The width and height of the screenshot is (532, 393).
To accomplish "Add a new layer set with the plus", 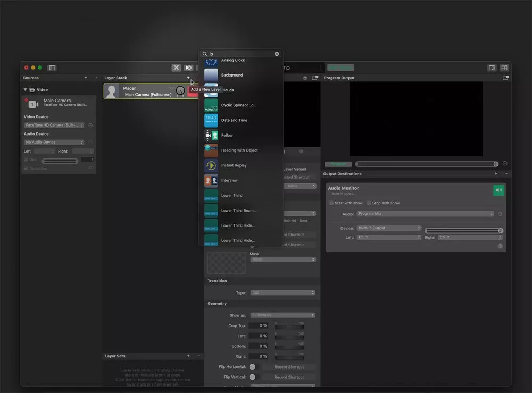I will [x=188, y=356].
